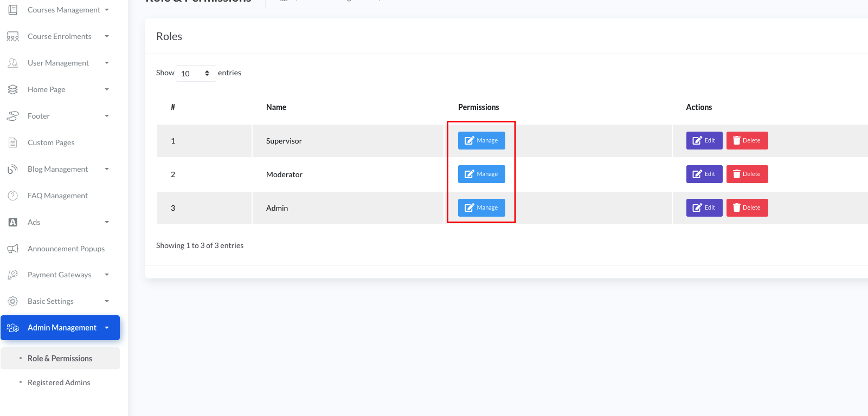Click the Payment Gateways PayPal icon
The image size is (868, 416).
12,275
